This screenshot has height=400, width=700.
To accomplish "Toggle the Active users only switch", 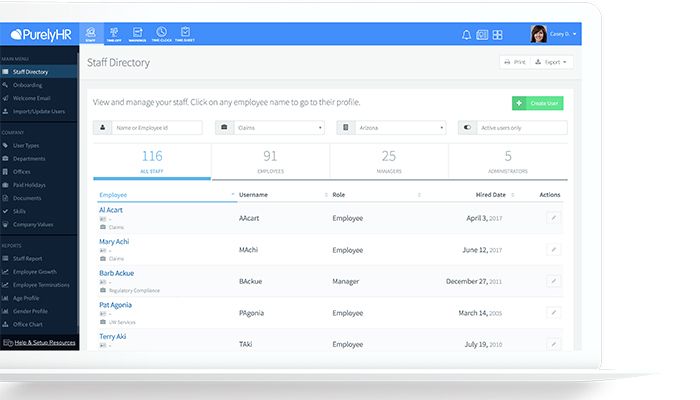I will point(467,128).
